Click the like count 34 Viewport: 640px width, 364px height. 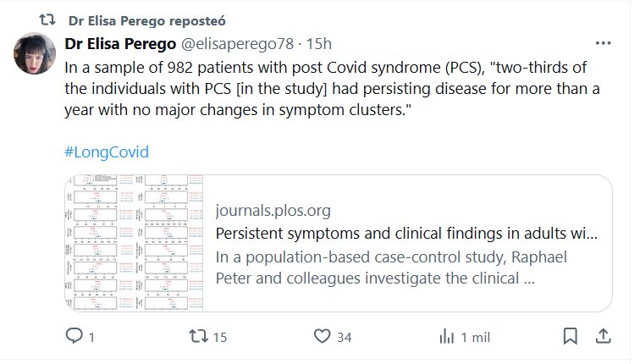344,337
